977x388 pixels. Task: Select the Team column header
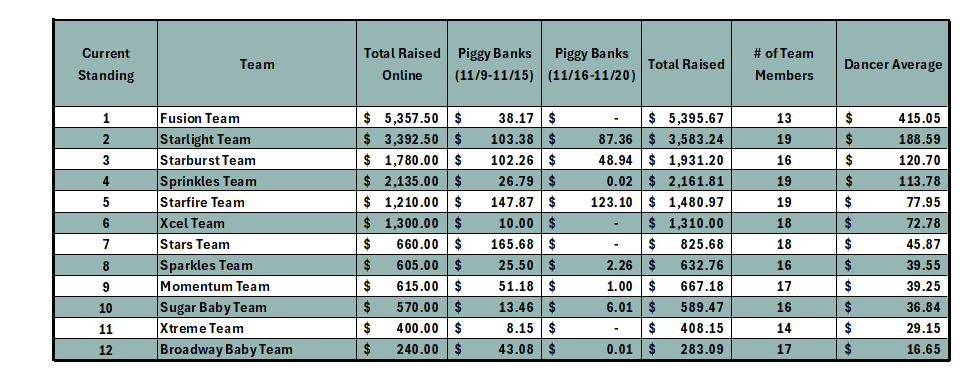point(257,64)
